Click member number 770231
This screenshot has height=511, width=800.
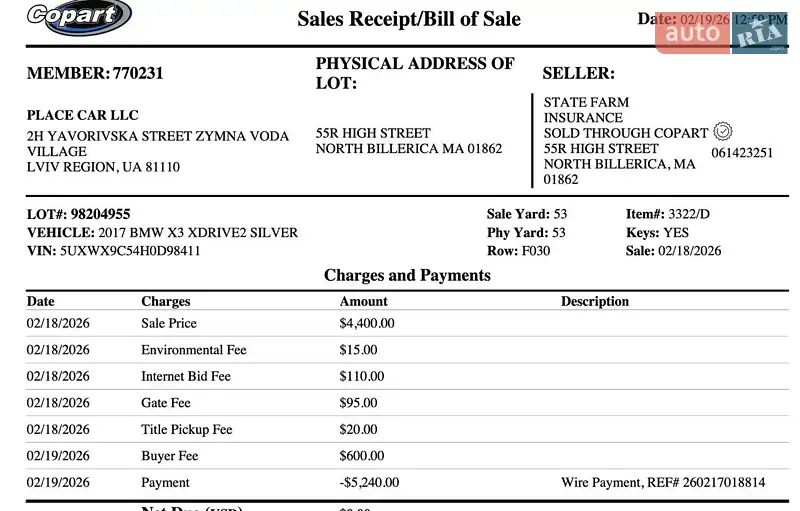tap(138, 73)
